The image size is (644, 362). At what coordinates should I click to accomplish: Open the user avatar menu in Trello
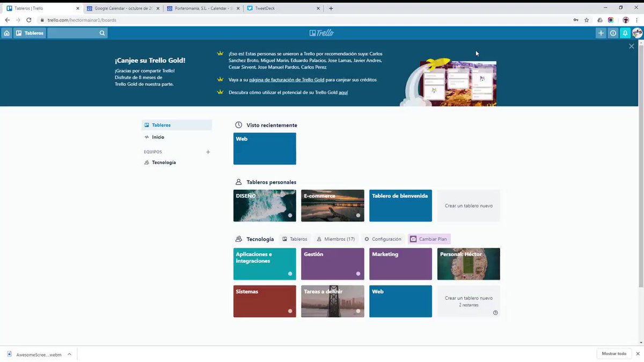coord(637,33)
